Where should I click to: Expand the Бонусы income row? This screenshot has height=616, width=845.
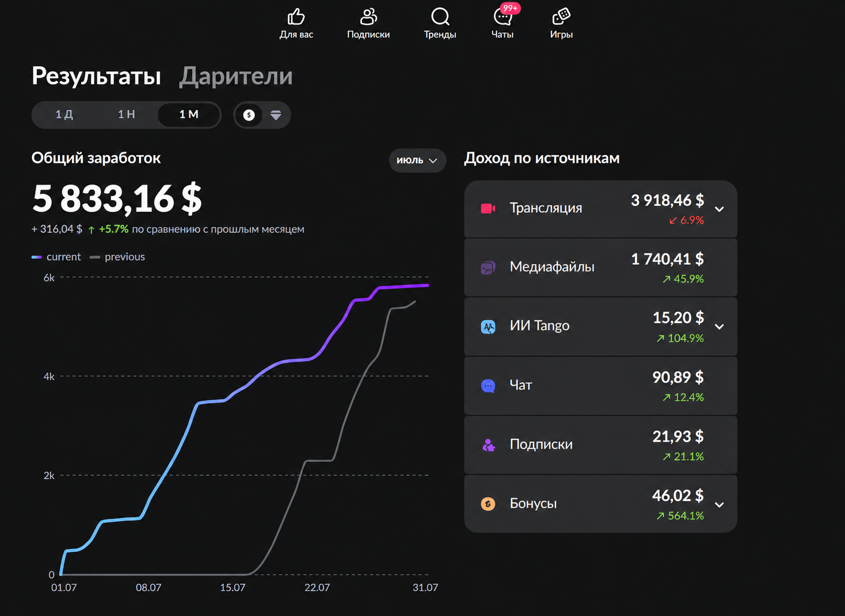click(720, 504)
